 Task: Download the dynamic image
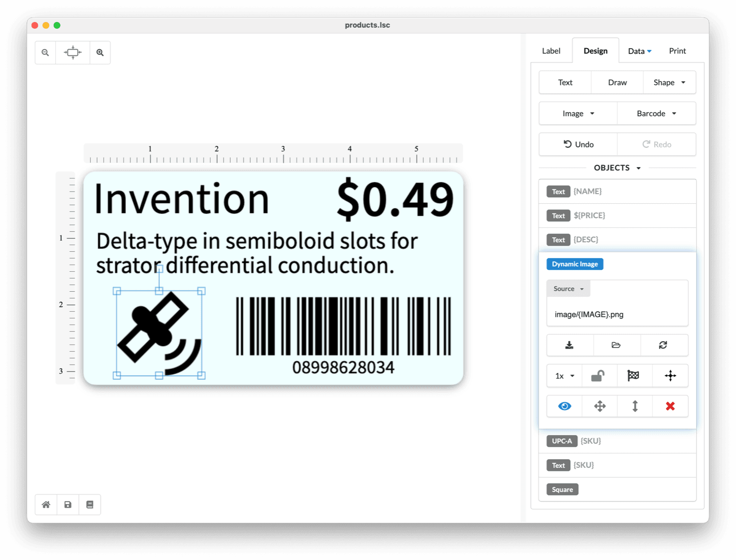point(569,345)
